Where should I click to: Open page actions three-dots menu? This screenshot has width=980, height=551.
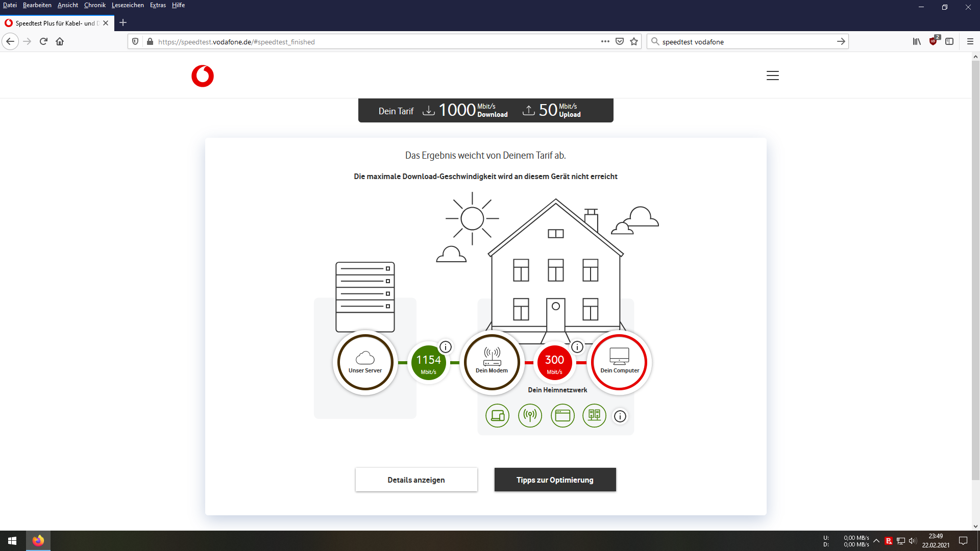coord(605,42)
